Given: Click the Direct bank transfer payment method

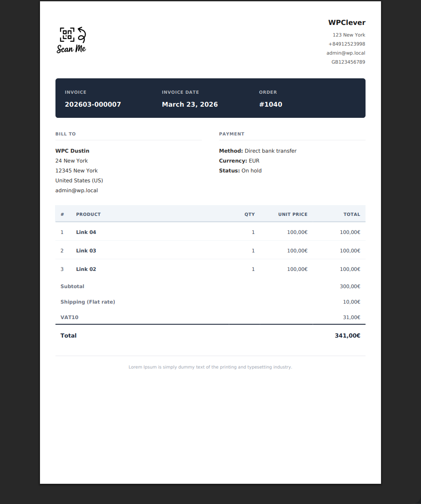Looking at the screenshot, I should pos(270,151).
